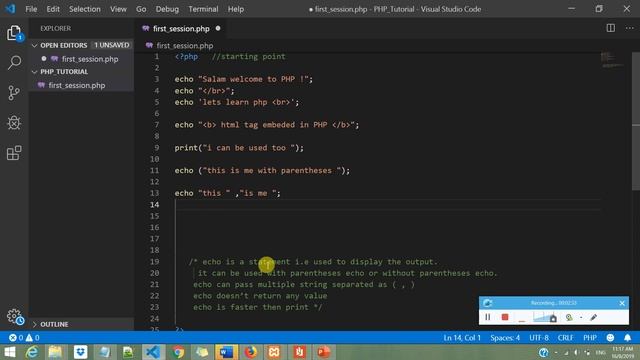Click the print statement on line 9
The image size is (640, 360).
(239, 148)
